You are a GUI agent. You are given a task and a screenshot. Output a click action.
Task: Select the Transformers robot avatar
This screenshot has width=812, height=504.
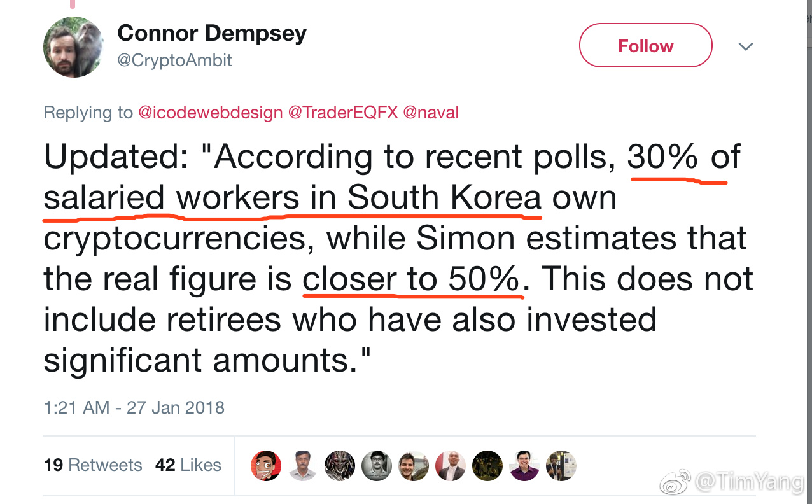[x=340, y=466]
